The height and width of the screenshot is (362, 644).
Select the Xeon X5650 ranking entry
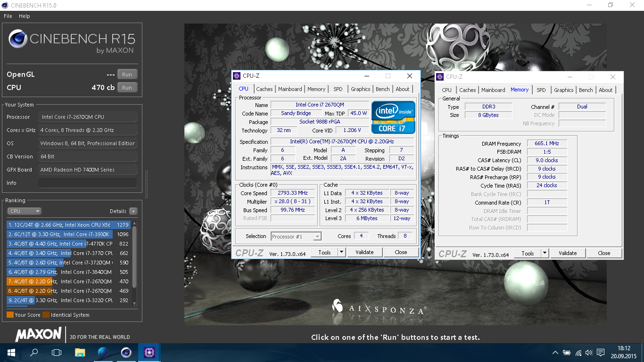(x=68, y=225)
